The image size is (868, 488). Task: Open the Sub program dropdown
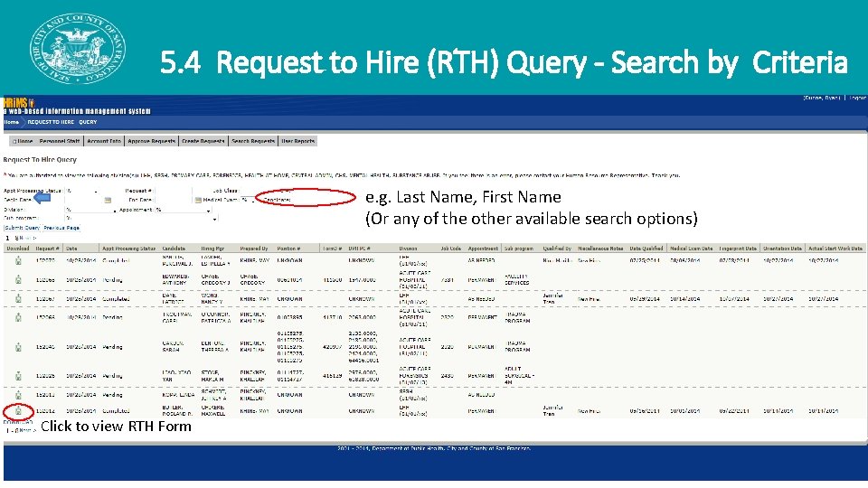[x=141, y=219]
